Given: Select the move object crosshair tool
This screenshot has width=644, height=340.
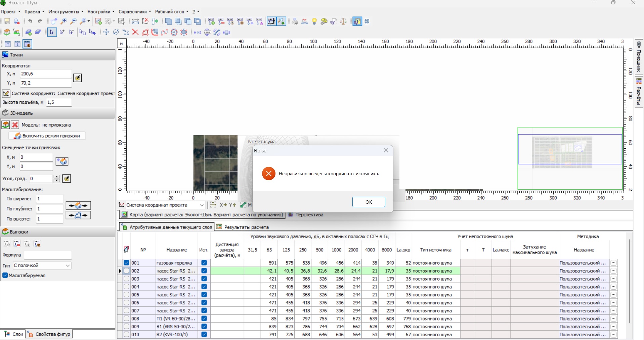Looking at the screenshot, I should coord(106,32).
